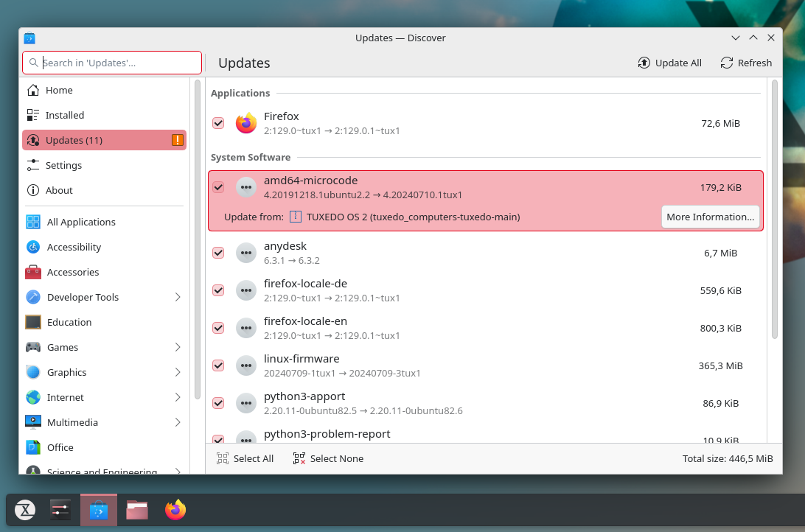805x532 pixels.
Task: Select the python3-apport entry name
Action: pyautogui.click(x=304, y=396)
